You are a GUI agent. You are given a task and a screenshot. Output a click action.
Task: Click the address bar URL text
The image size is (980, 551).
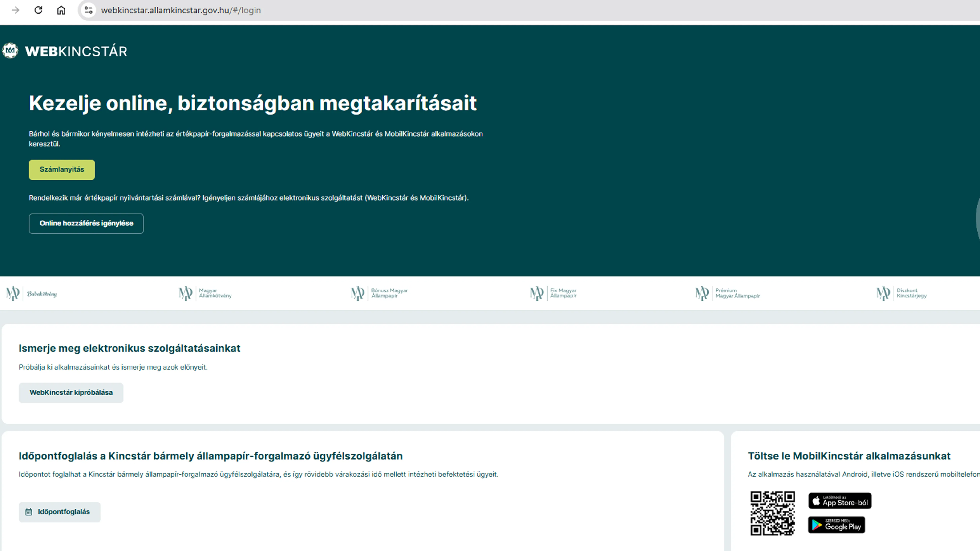pos(181,10)
